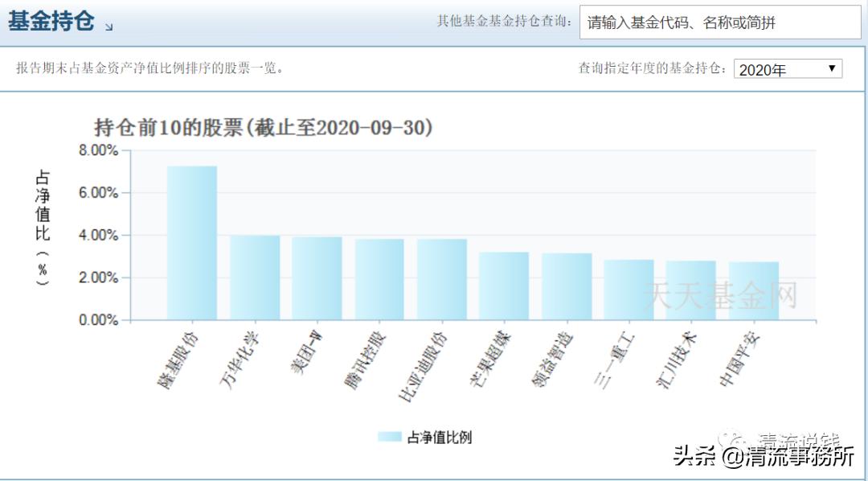Click the 8.00% axis tick label
The height and width of the screenshot is (481, 868).
coord(96,150)
